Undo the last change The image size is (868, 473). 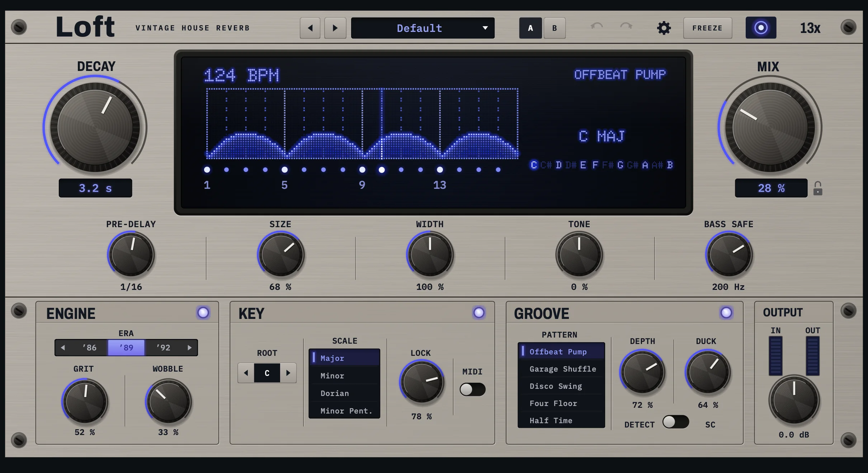pyautogui.click(x=597, y=27)
